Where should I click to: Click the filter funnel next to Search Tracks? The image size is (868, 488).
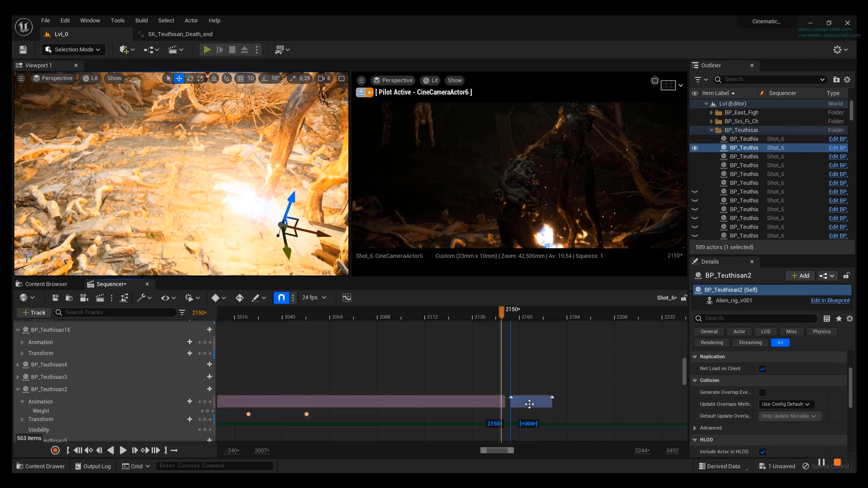pos(182,312)
